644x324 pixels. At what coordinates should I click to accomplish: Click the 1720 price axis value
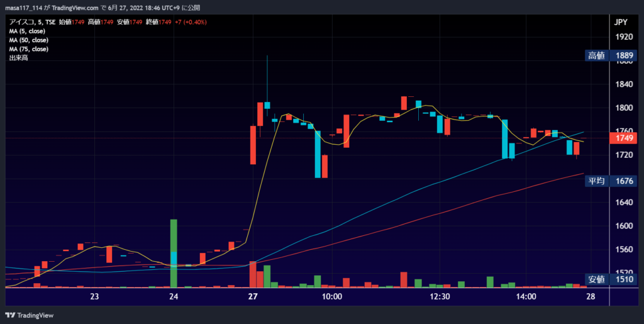(x=624, y=155)
